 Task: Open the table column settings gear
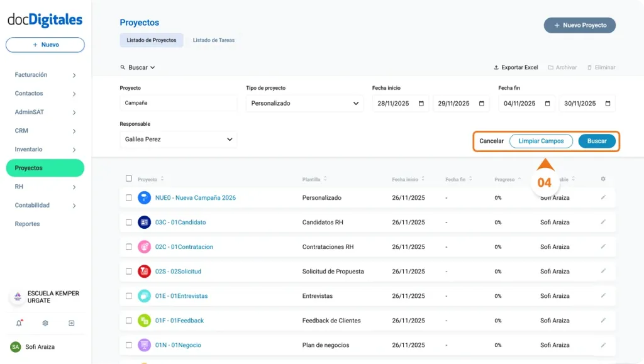603,179
